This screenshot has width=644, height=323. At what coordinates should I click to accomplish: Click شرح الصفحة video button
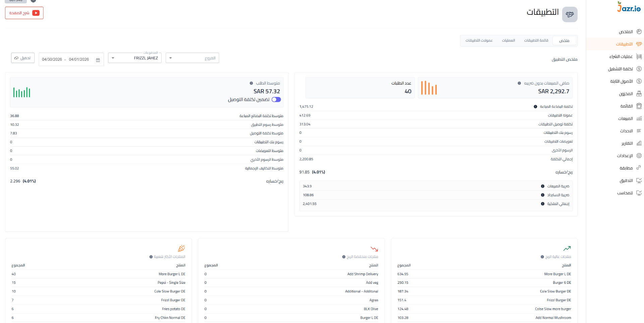[24, 13]
